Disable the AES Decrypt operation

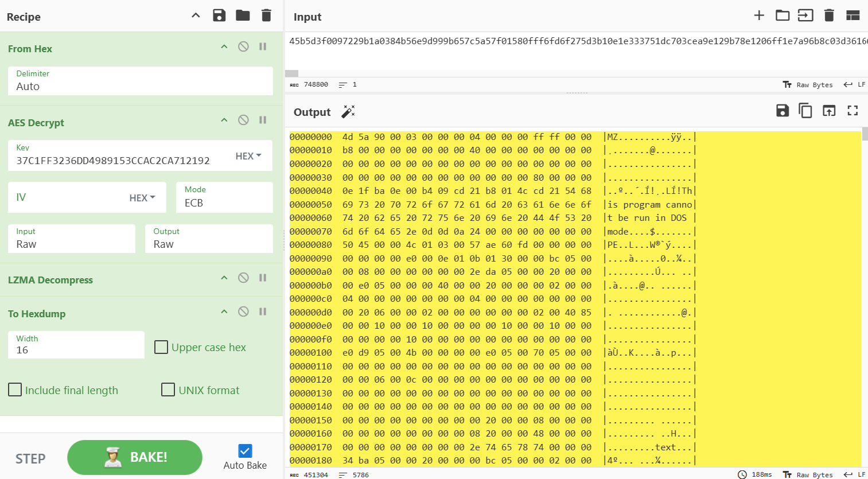tap(243, 120)
